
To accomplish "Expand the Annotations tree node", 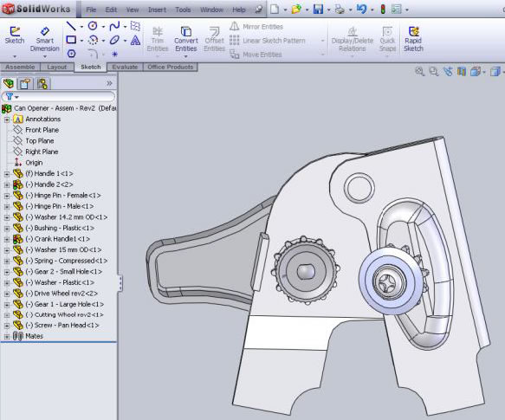I will (6, 120).
